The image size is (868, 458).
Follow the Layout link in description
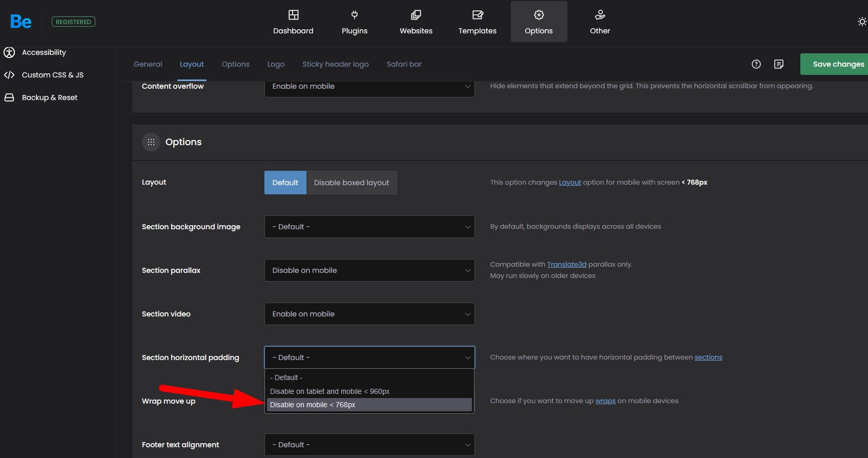pyautogui.click(x=570, y=183)
